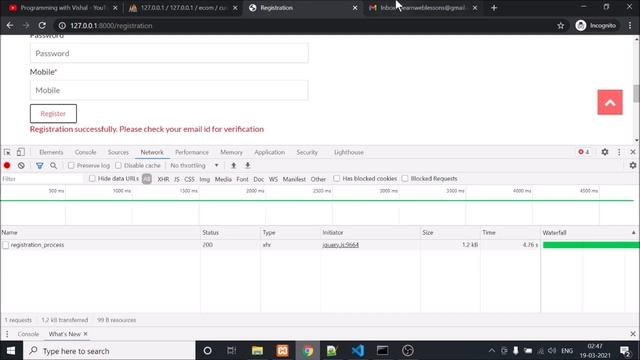Click the Password input field

[169, 53]
